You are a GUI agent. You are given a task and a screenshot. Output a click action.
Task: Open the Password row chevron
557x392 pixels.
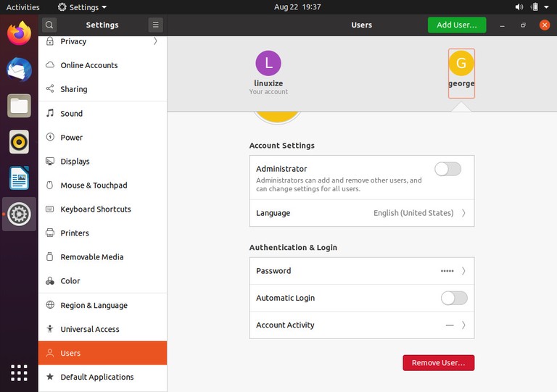click(463, 271)
